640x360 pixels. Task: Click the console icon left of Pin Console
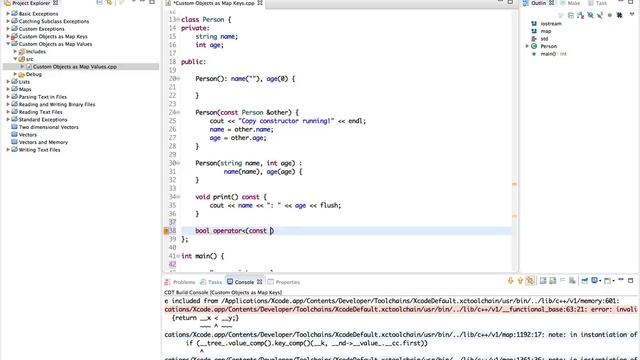[x=572, y=281]
